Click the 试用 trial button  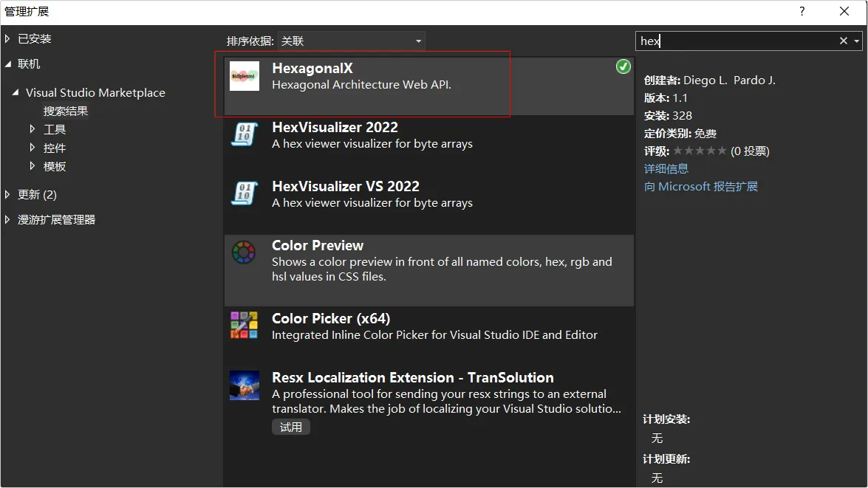[290, 427]
